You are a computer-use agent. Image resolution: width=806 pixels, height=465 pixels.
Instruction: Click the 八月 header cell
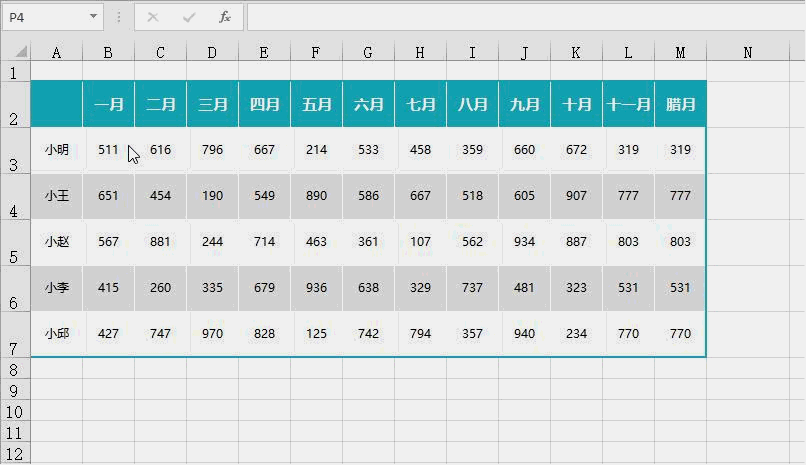[x=472, y=104]
